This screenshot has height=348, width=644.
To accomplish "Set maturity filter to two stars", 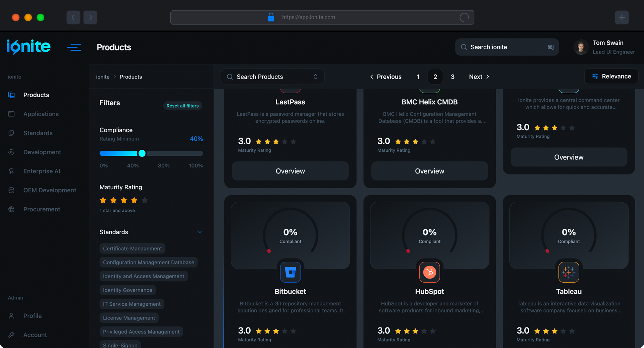I will (x=113, y=200).
